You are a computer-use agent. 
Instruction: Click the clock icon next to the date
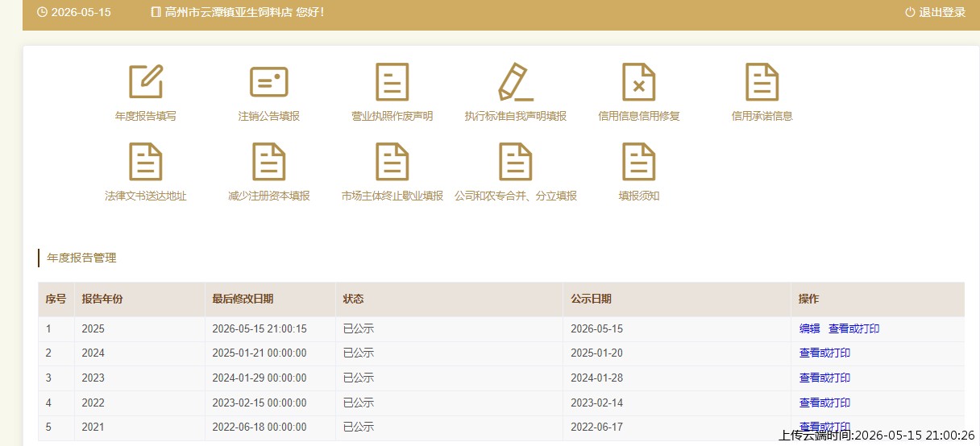pos(42,12)
